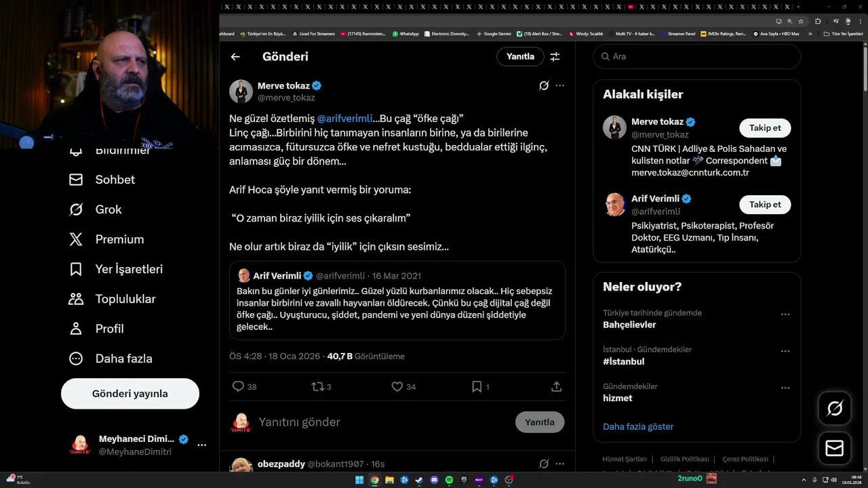Open Yer İşaretleri in the sidebar
This screenshot has height=488, width=868.
[x=115, y=269]
